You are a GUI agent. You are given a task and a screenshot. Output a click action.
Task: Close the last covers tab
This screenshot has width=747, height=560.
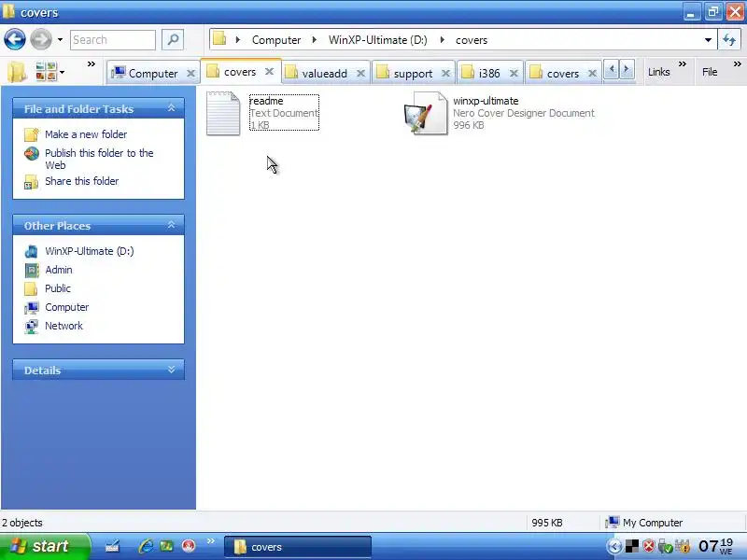coord(592,74)
